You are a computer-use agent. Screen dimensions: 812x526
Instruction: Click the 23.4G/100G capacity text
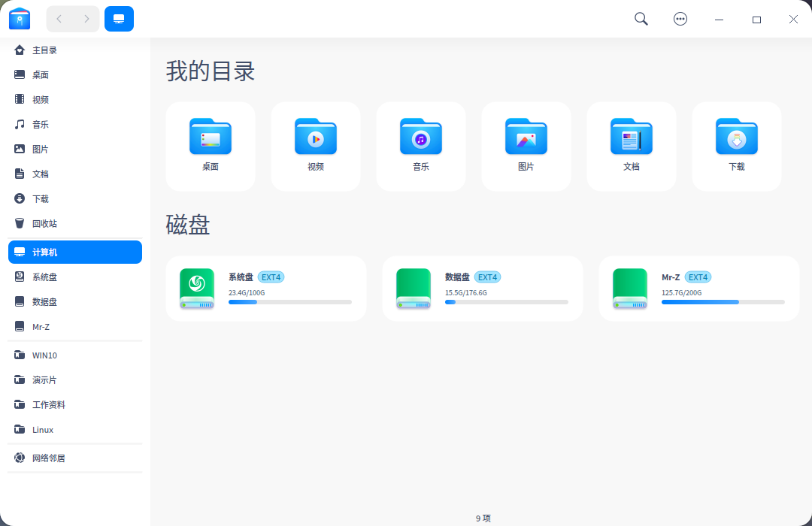(247, 292)
